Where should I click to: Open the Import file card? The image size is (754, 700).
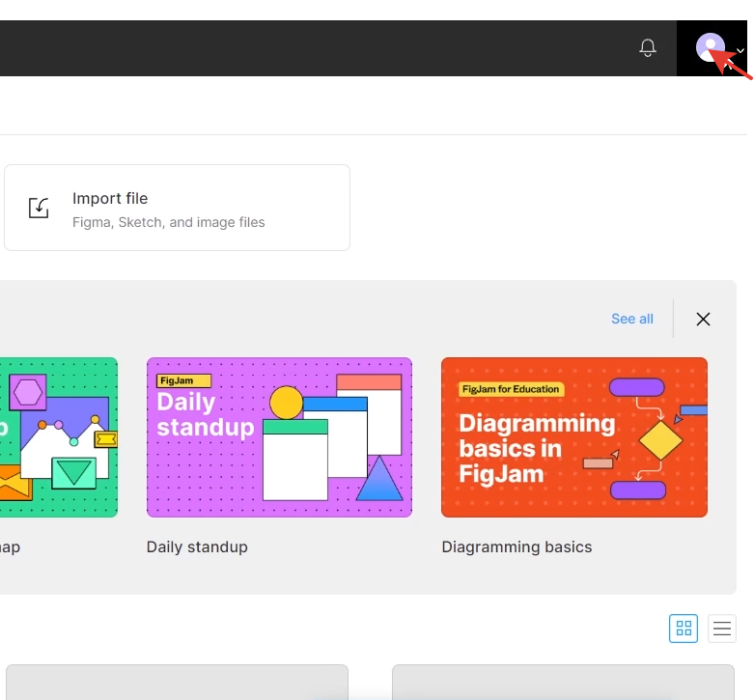pos(177,208)
